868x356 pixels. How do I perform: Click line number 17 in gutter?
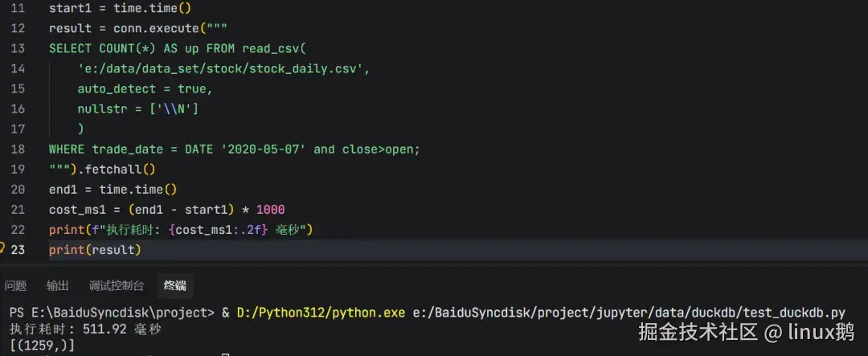click(x=18, y=129)
